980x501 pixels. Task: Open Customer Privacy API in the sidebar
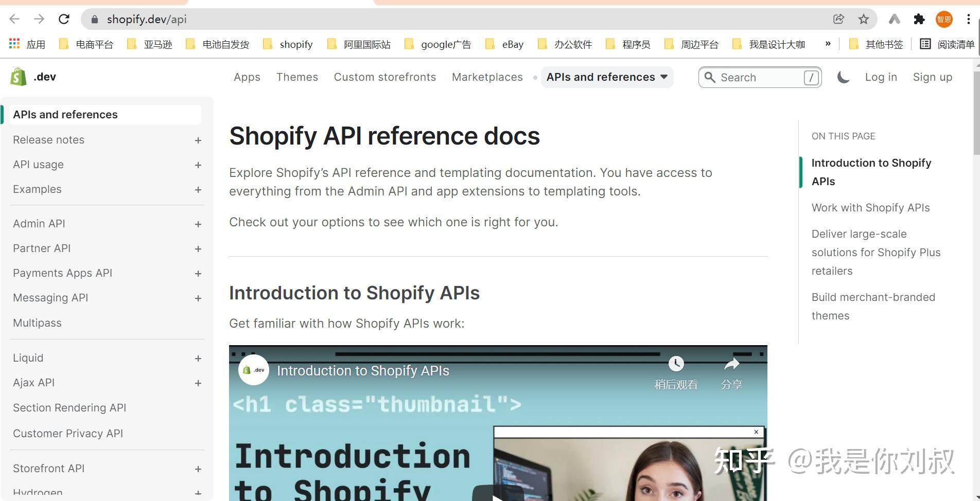68,434
